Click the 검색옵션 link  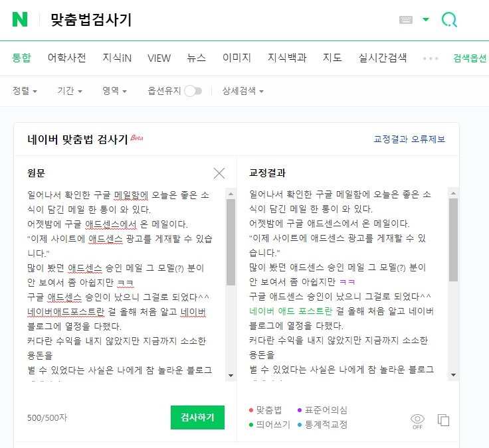pyautogui.click(x=470, y=58)
